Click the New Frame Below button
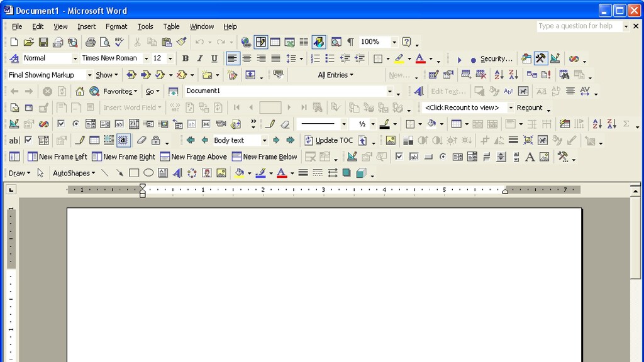 [264, 156]
